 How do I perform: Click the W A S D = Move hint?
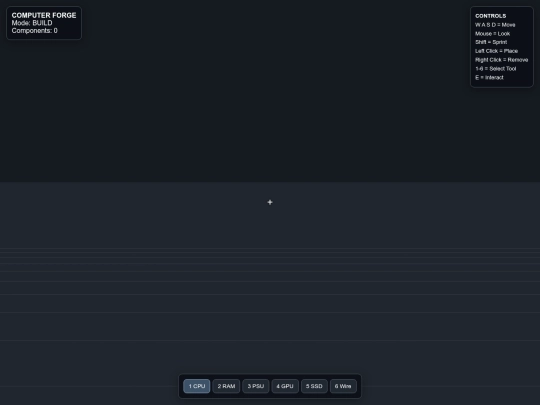point(495,25)
